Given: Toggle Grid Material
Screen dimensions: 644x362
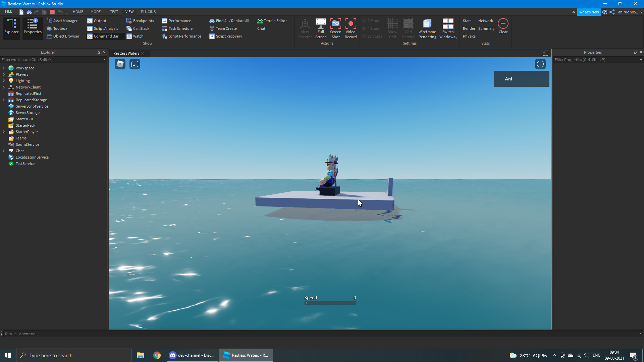Looking at the screenshot, I should coord(408,28).
